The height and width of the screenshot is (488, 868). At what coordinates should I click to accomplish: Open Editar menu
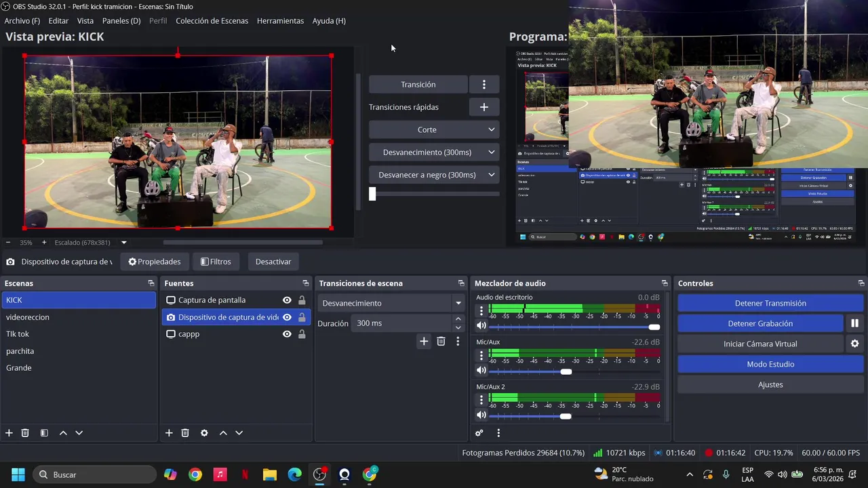58,21
